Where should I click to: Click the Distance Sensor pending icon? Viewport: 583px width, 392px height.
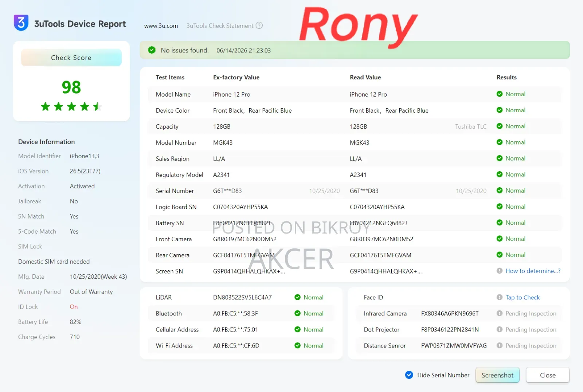click(500, 345)
